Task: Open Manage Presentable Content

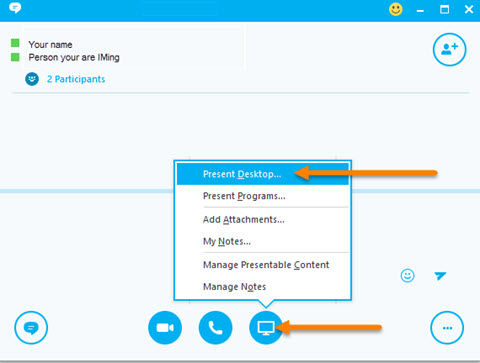Action: [x=263, y=265]
